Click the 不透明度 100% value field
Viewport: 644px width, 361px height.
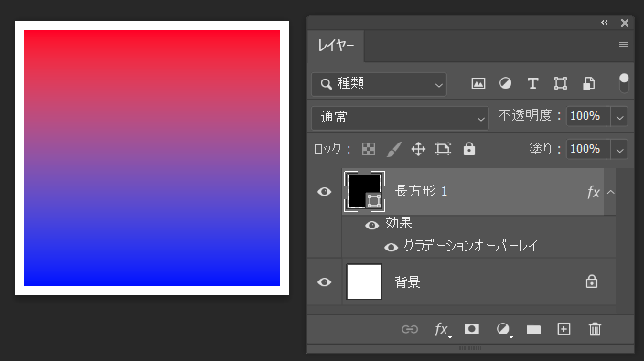point(588,116)
